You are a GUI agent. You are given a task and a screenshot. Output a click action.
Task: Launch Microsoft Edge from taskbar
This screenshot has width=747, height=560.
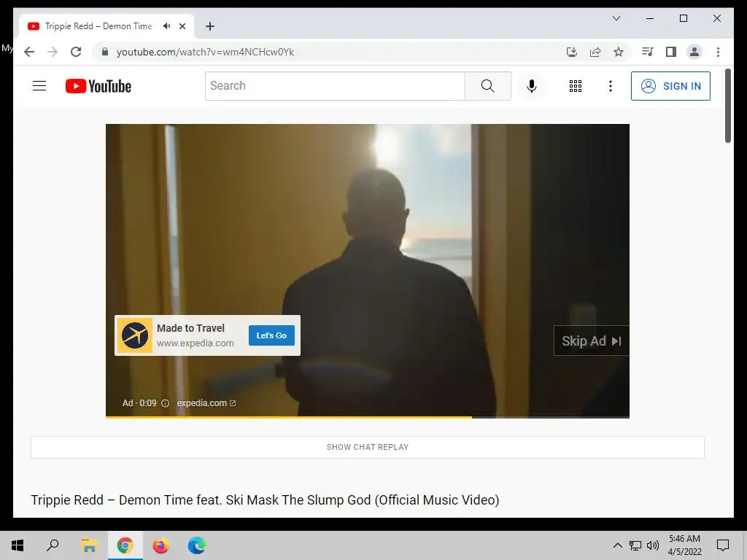pos(196,545)
